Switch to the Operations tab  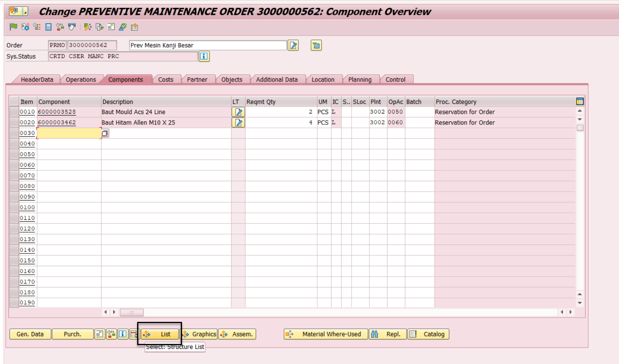pyautogui.click(x=81, y=79)
